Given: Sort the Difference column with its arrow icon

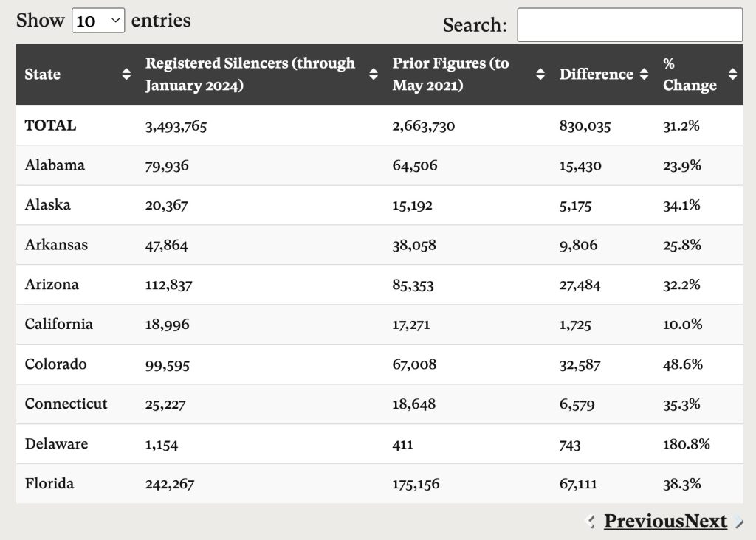Looking at the screenshot, I should tap(644, 74).
